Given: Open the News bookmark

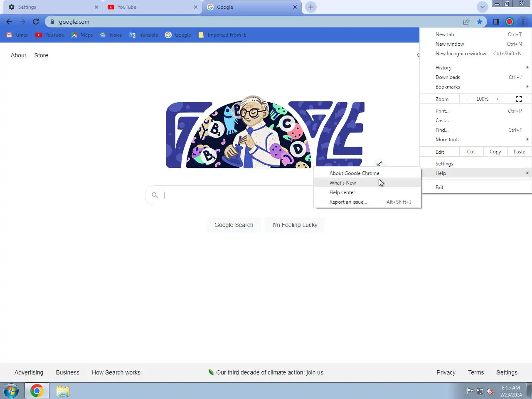Looking at the screenshot, I should (x=111, y=35).
